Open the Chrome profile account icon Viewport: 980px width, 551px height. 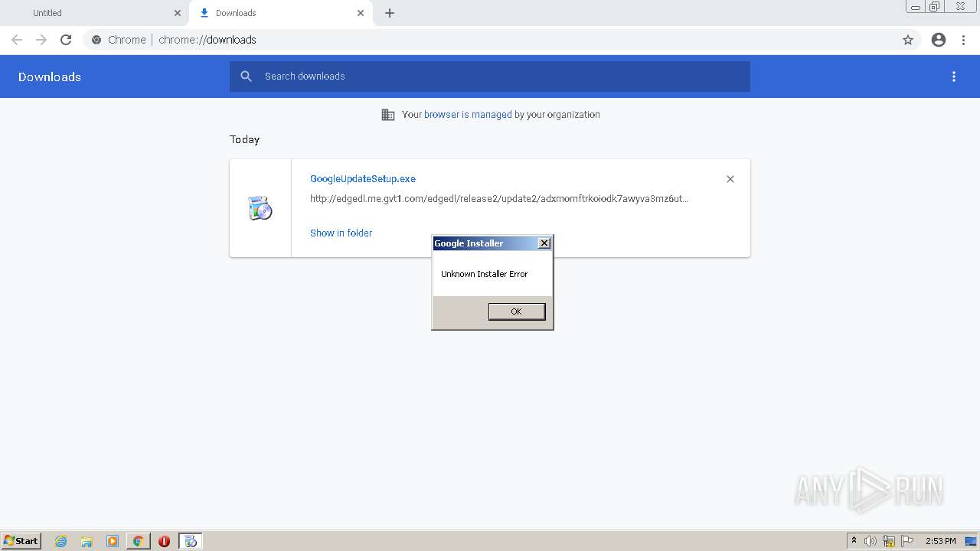click(939, 40)
